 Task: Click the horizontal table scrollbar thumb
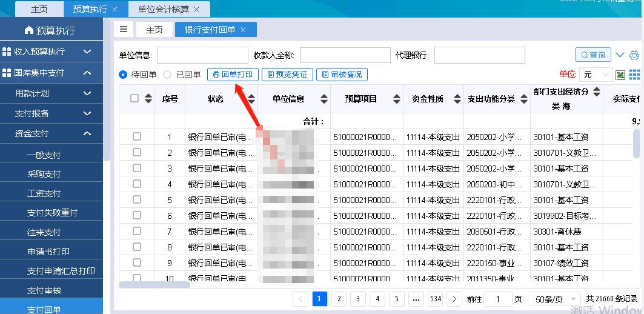154,284
